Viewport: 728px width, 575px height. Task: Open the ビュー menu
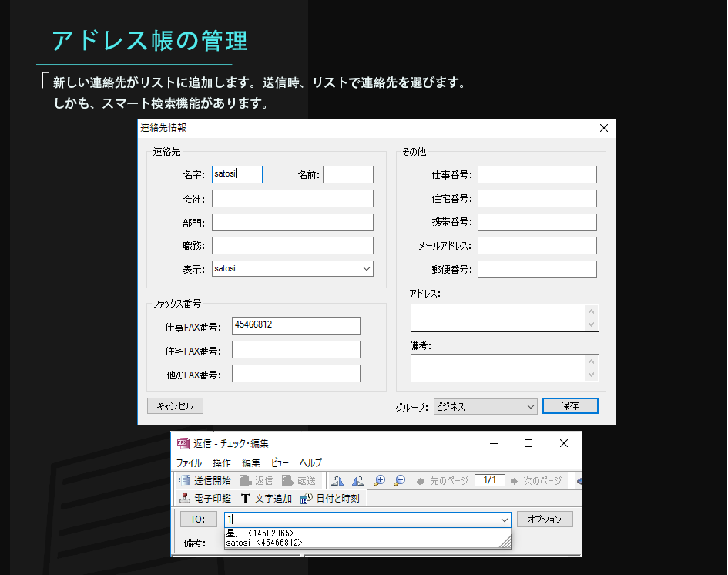coord(280,462)
